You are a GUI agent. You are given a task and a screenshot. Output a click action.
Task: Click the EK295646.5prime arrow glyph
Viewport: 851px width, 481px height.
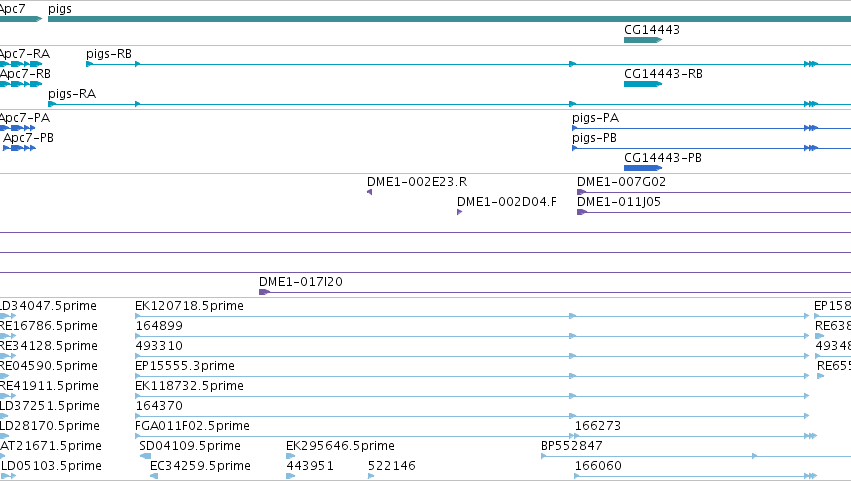[x=291, y=456]
